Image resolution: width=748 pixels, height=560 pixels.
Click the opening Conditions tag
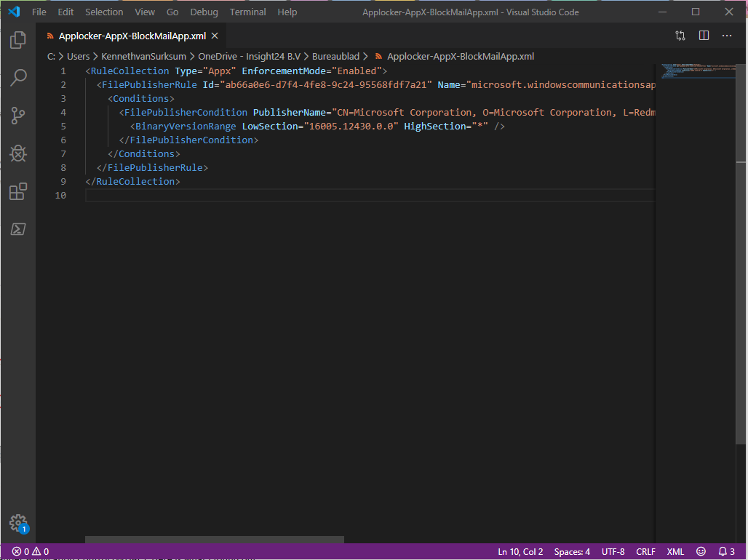tap(140, 99)
